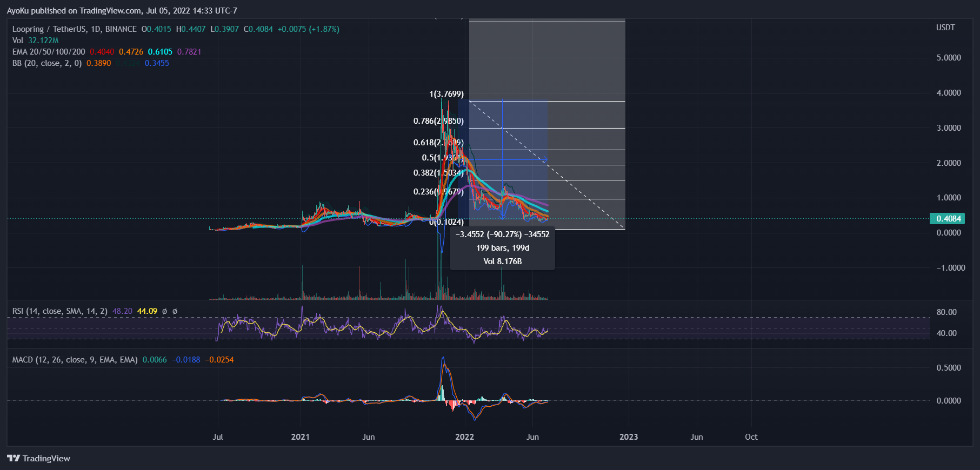The image size is (980, 470).
Task: Click the close price C0.4084 value
Action: click(258, 29)
